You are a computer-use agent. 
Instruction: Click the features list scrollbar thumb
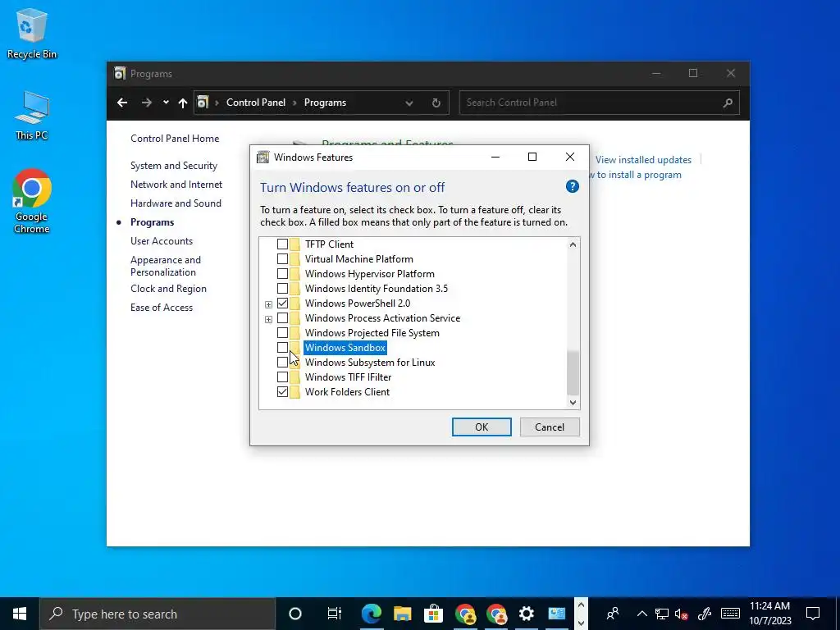pos(573,373)
